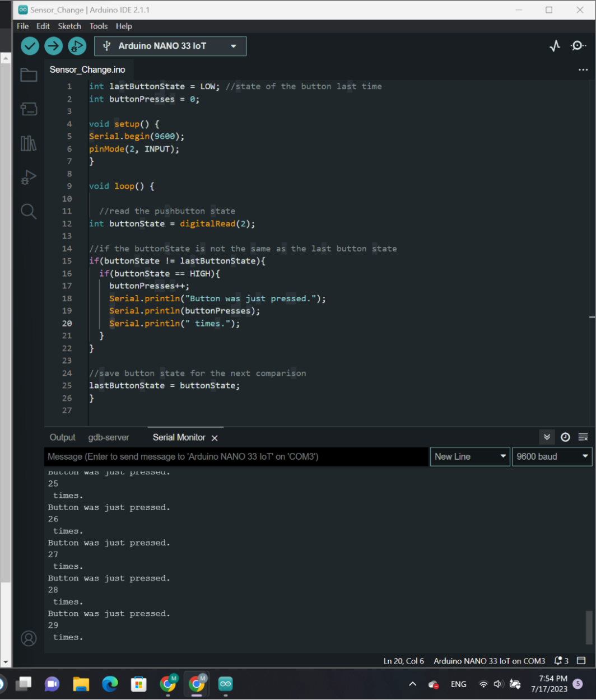596x700 pixels.
Task: Open the 9600 baud rate dropdown
Action: [552, 456]
